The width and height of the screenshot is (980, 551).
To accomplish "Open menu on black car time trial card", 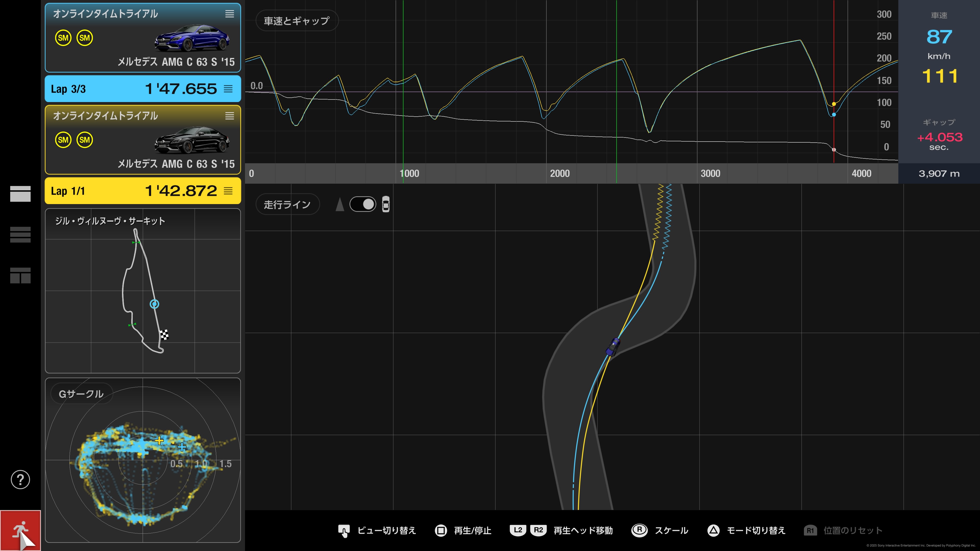I will tap(229, 116).
